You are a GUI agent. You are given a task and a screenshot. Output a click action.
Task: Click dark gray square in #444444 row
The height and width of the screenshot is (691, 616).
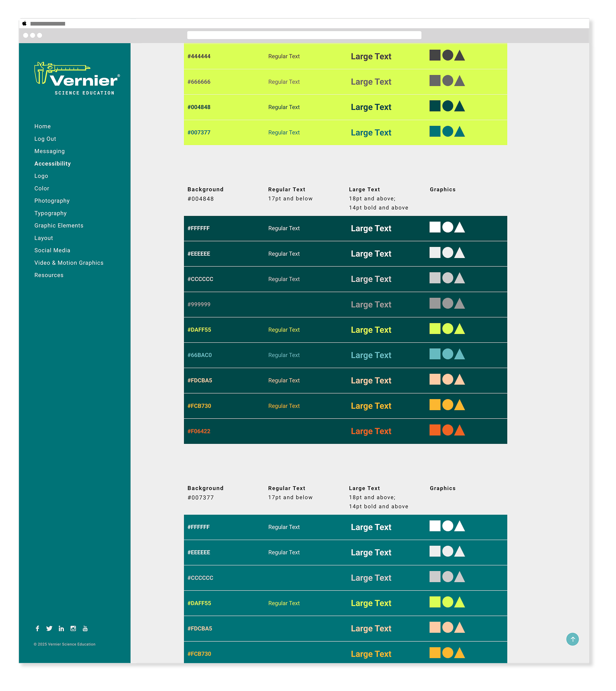tap(435, 55)
